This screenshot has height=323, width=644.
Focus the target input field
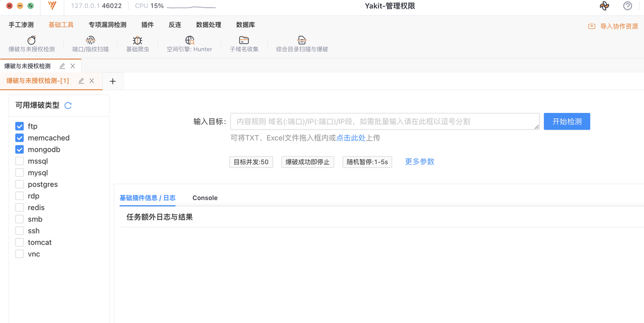(384, 121)
